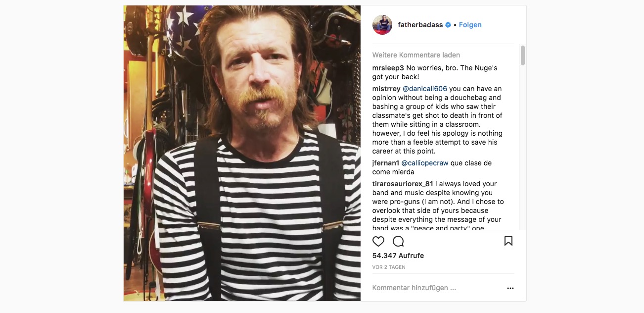The height and width of the screenshot is (313, 644).
Task: Visit commenter mistrrey's profile
Action: pos(386,89)
